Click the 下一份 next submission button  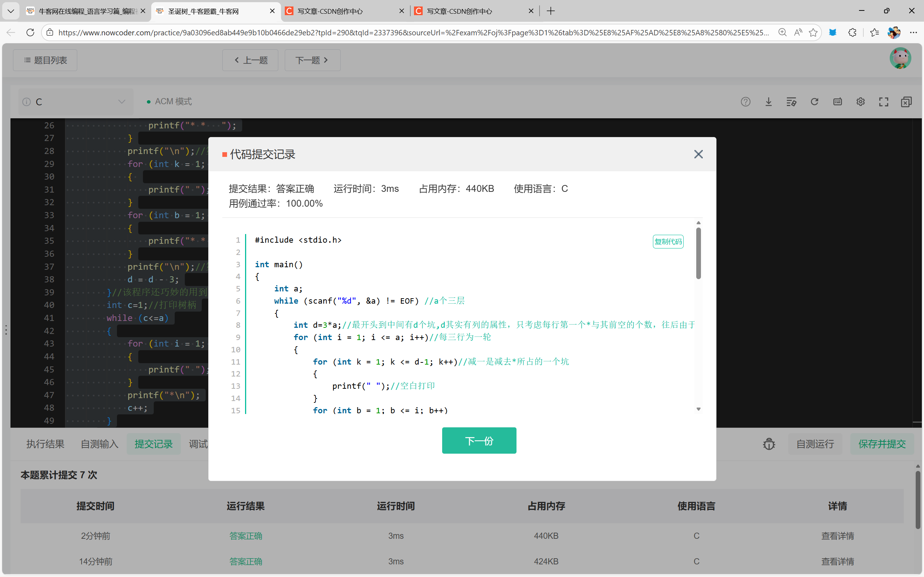[x=479, y=441]
